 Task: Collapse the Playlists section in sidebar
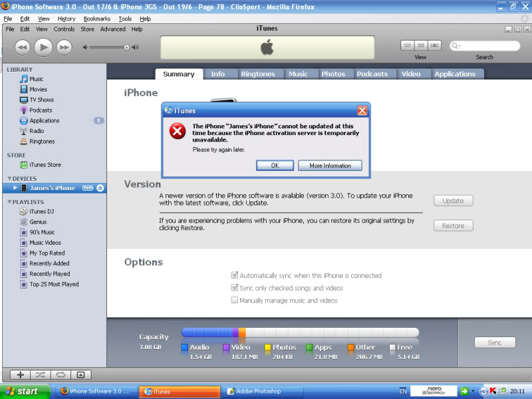point(9,201)
